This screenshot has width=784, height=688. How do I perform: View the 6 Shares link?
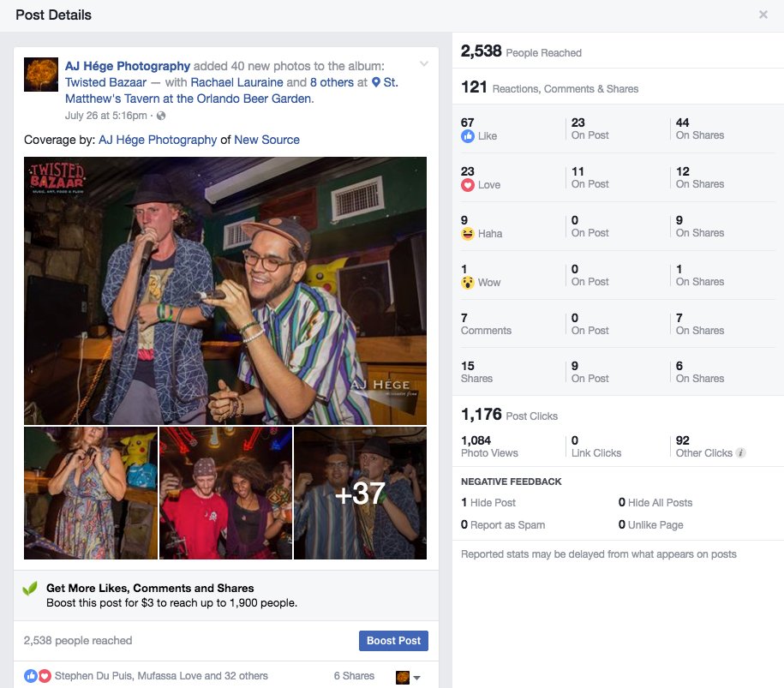354,676
